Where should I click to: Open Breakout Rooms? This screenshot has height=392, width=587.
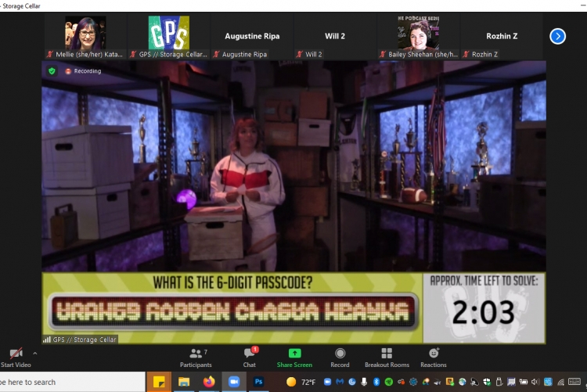click(x=387, y=357)
